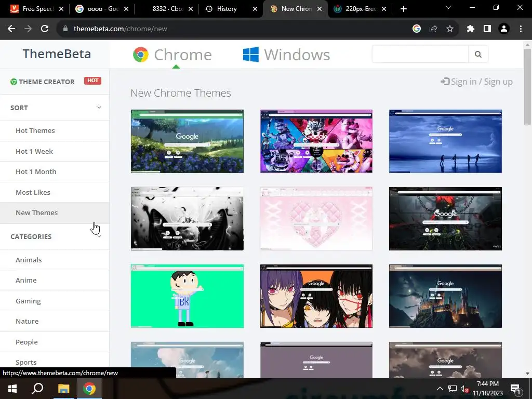Open the Sports category
Screen dimensions: 532x399
pyautogui.click(x=26, y=362)
